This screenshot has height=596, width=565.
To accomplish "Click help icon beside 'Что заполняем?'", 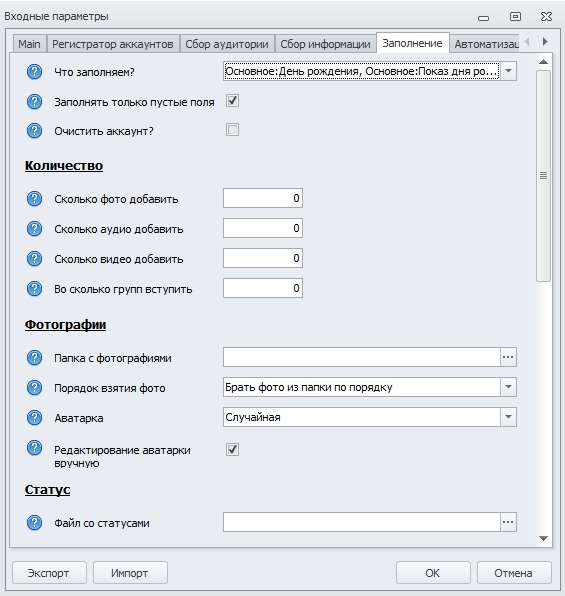I will tap(34, 71).
